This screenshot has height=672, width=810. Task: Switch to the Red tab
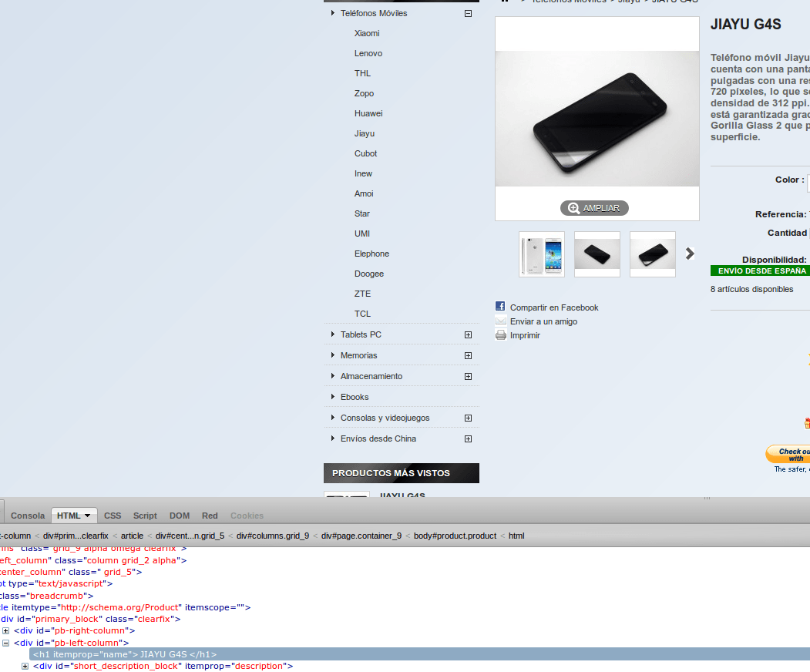click(210, 516)
